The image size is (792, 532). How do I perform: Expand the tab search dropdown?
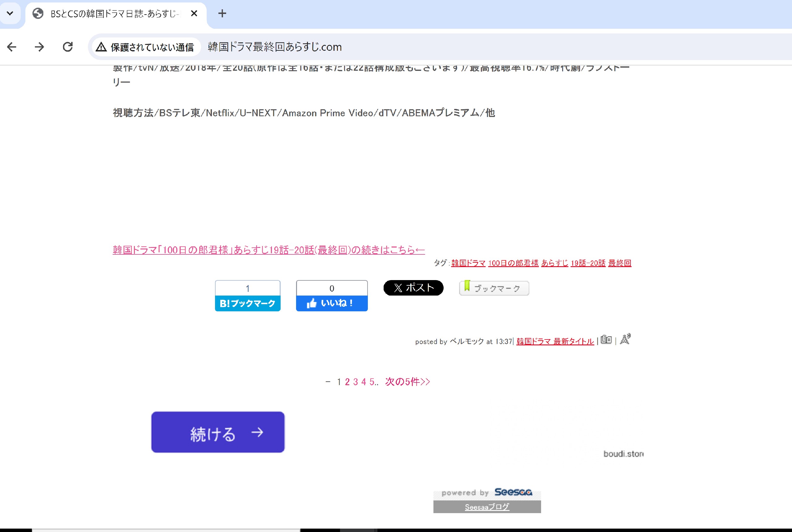(x=10, y=14)
